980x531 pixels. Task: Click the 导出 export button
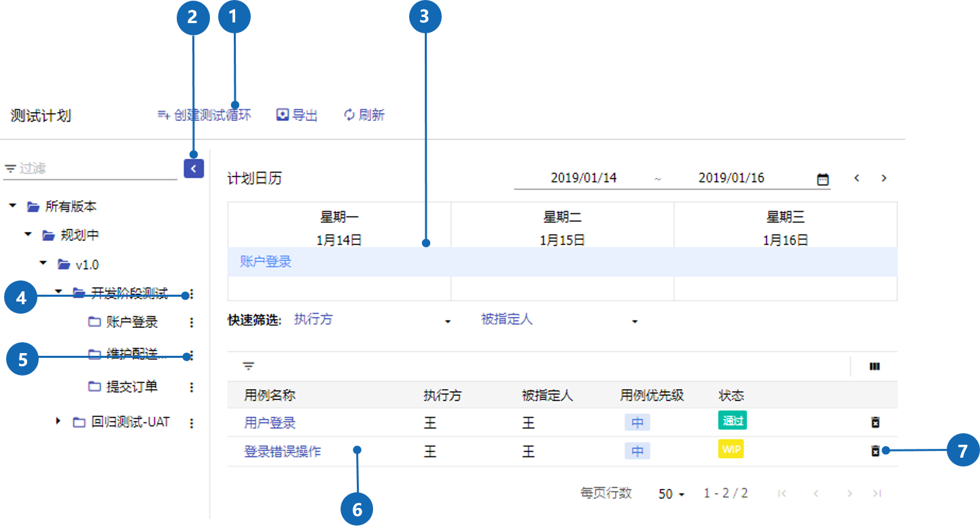297,115
